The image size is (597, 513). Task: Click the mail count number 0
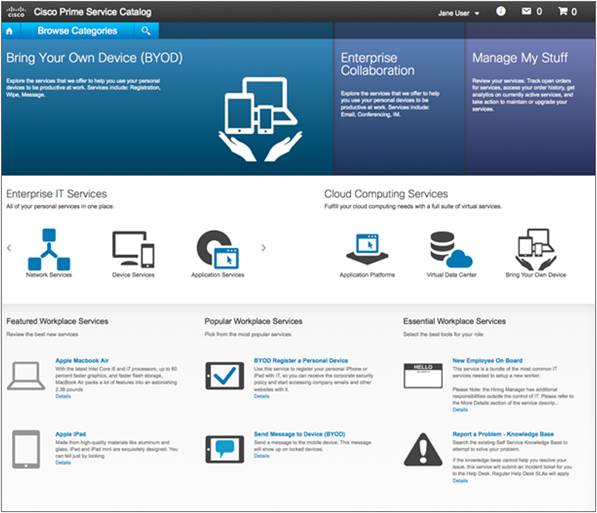[x=539, y=12]
